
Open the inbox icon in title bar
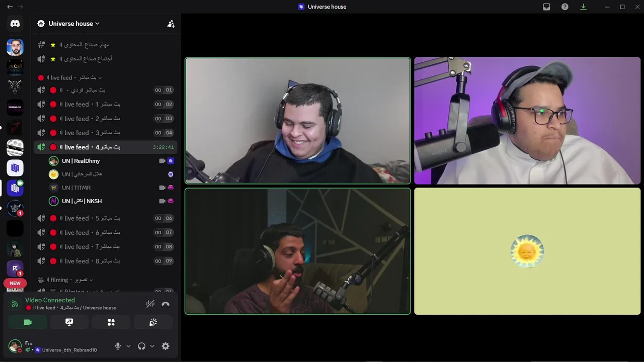click(546, 7)
